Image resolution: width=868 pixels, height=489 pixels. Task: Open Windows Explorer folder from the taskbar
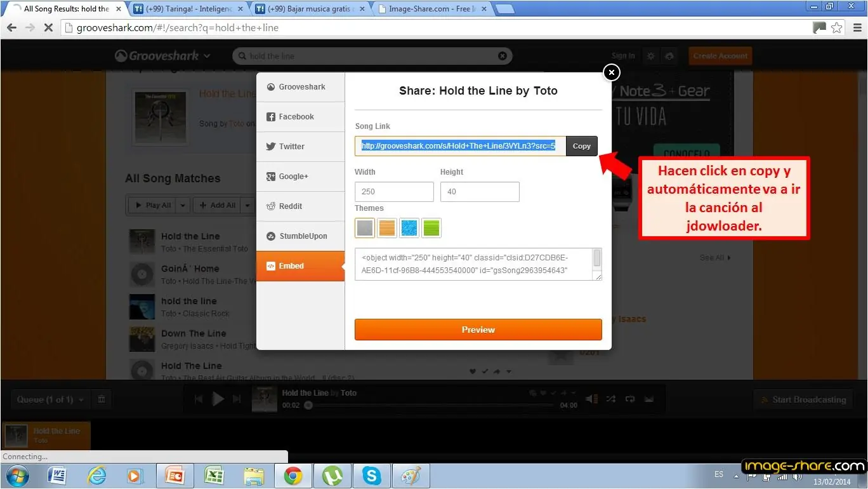coord(254,475)
